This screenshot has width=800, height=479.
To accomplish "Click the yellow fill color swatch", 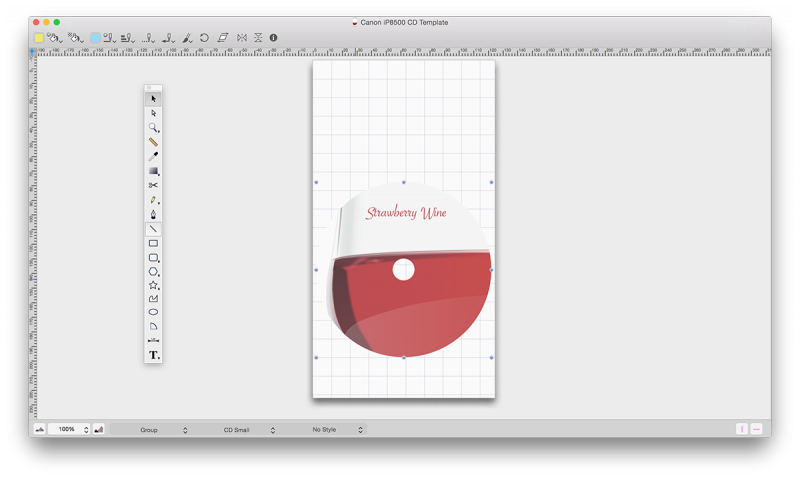I will 39,38.
